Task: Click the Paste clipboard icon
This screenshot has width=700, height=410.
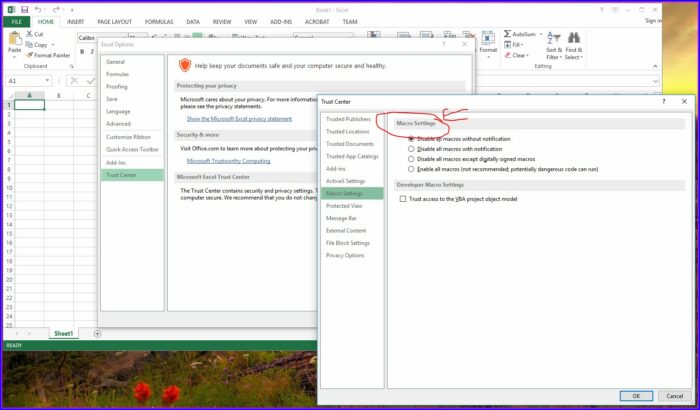Action: [x=15, y=38]
